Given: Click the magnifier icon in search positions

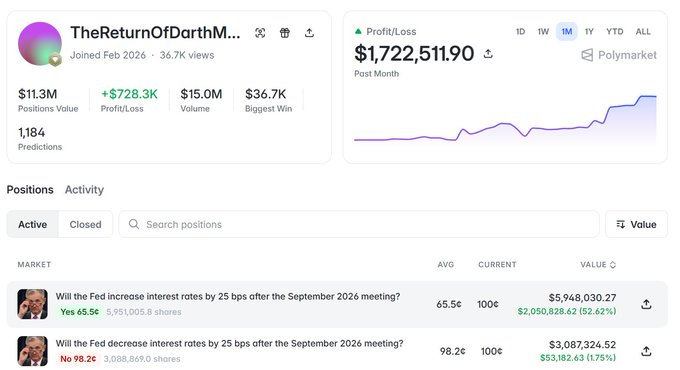Looking at the screenshot, I should coord(134,224).
